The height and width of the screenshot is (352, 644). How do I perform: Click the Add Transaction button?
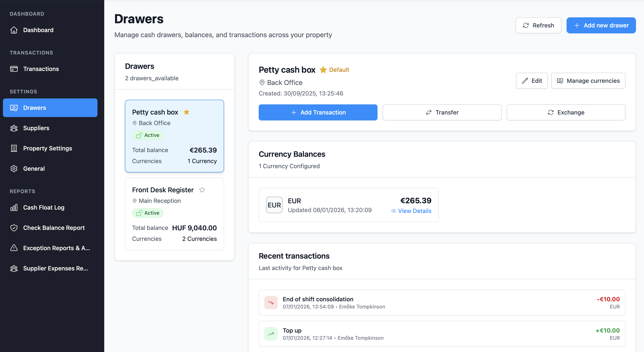click(x=318, y=112)
